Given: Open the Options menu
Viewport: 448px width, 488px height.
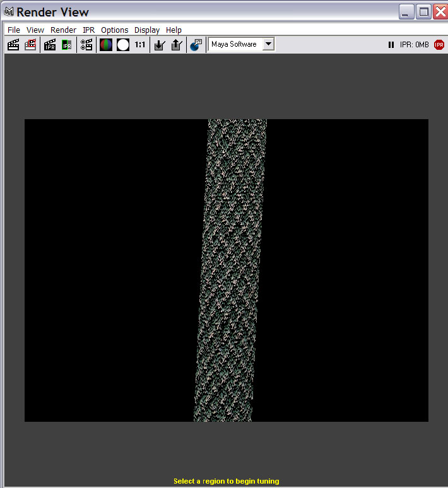Looking at the screenshot, I should [x=115, y=30].
